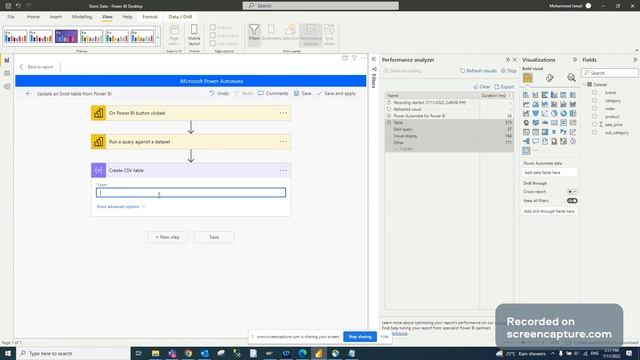Viewport: 640px width, 360px height.
Task: Expand the Filters pane arrow
Action: pos(374,59)
